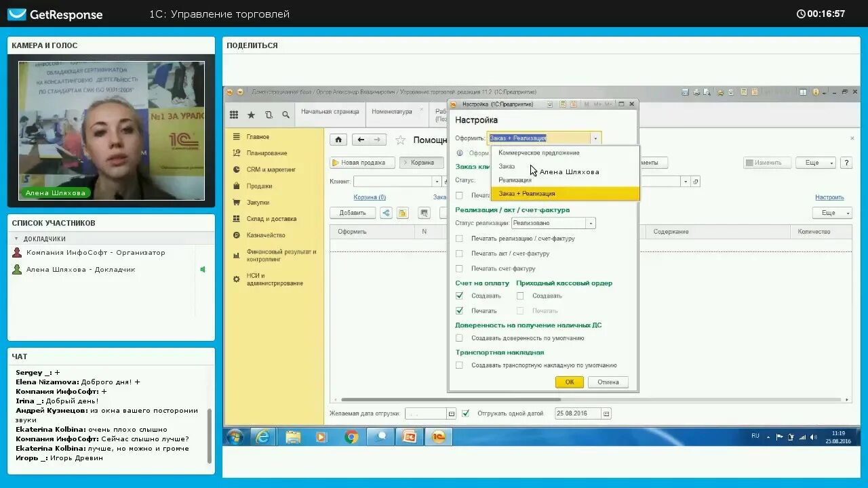Click the speaker volume icon in the system tray
The image size is (868, 488).
point(812,437)
